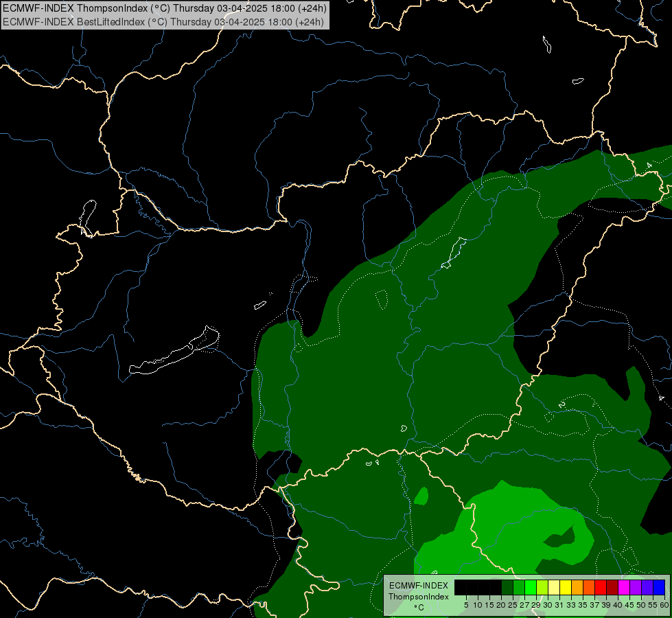Click the legend value label 5
This screenshot has height=618, width=672.
tap(466, 605)
